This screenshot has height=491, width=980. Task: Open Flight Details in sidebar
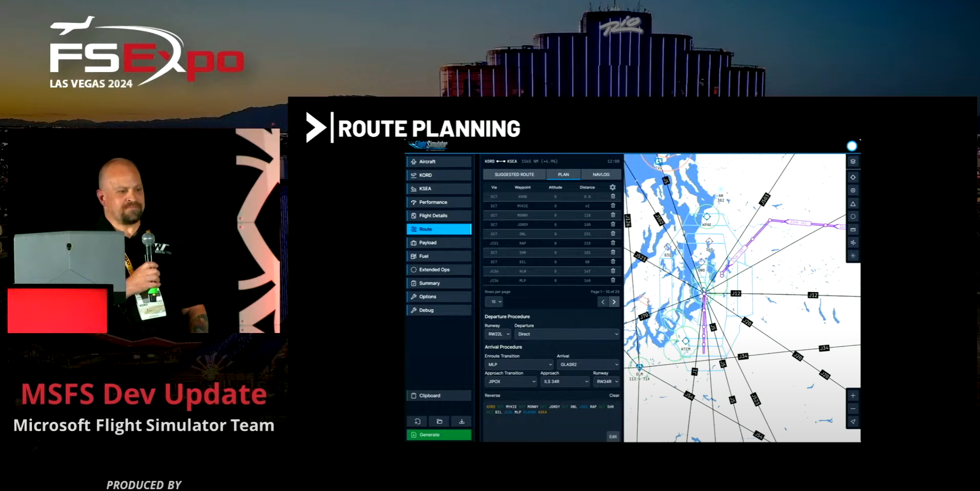pos(439,216)
